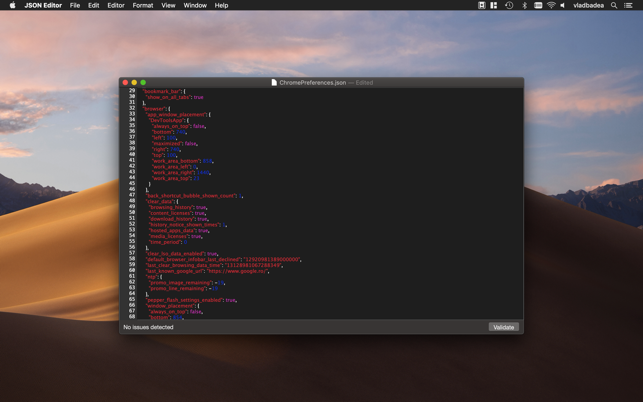
Task: Click the zoom green window button
Action: pos(143,83)
